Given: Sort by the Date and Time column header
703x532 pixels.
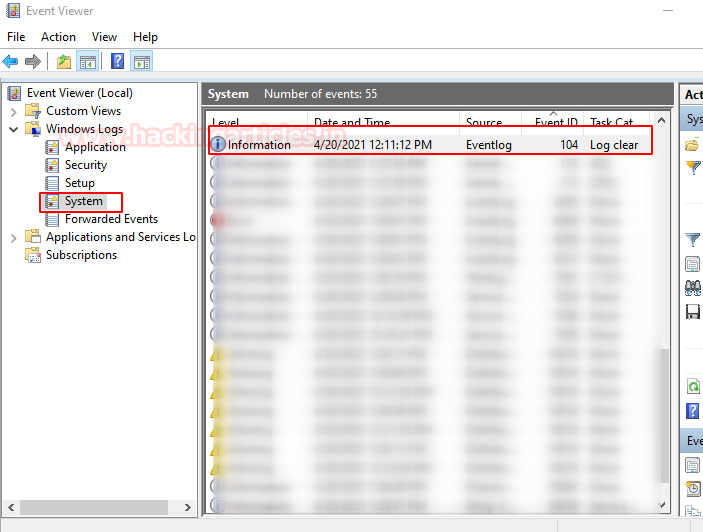Looking at the screenshot, I should pos(352,122).
